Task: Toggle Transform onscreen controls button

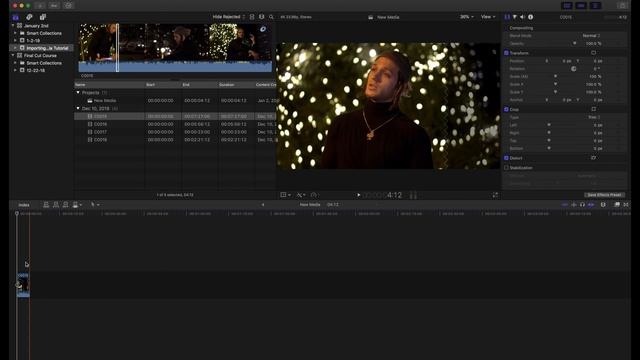Action: pyautogui.click(x=593, y=53)
